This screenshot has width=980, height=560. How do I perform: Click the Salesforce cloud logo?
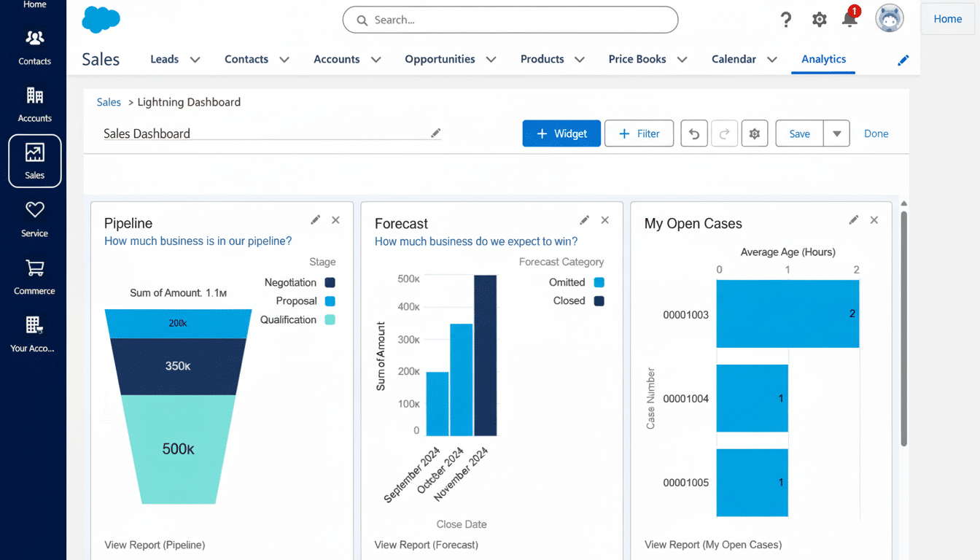click(x=101, y=19)
